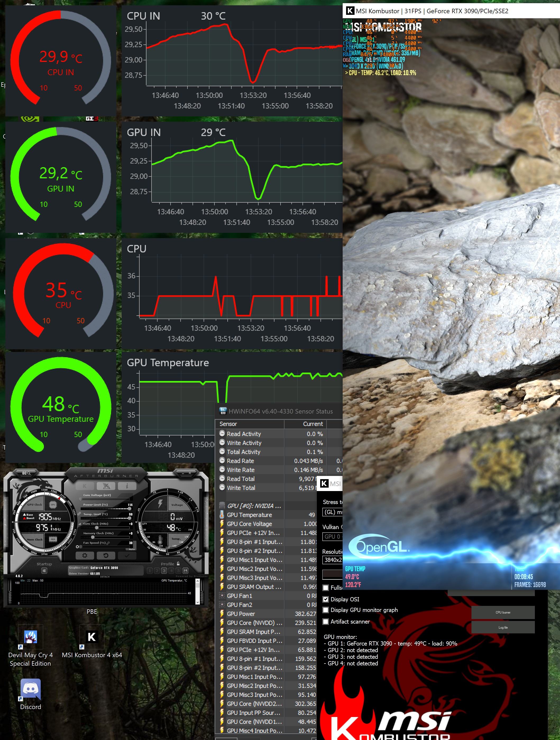Select the GPU Temperature sensor row in HWiNFO

tap(267, 515)
